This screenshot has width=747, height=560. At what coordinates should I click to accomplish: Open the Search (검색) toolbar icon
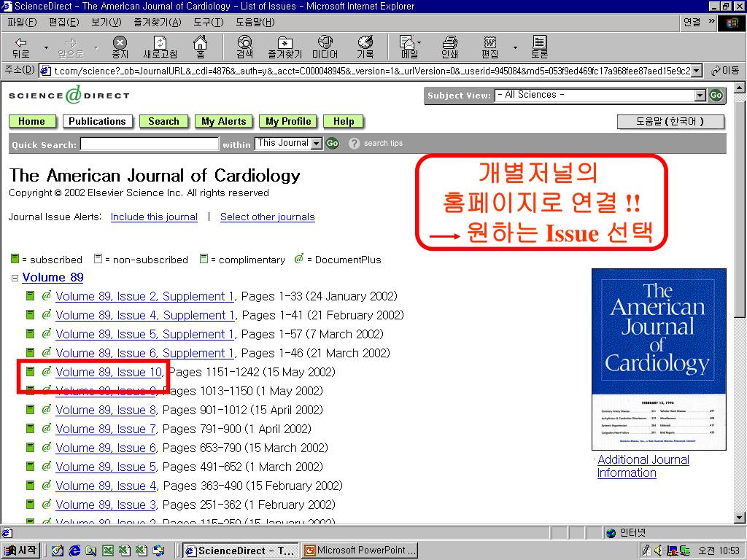coord(245,47)
